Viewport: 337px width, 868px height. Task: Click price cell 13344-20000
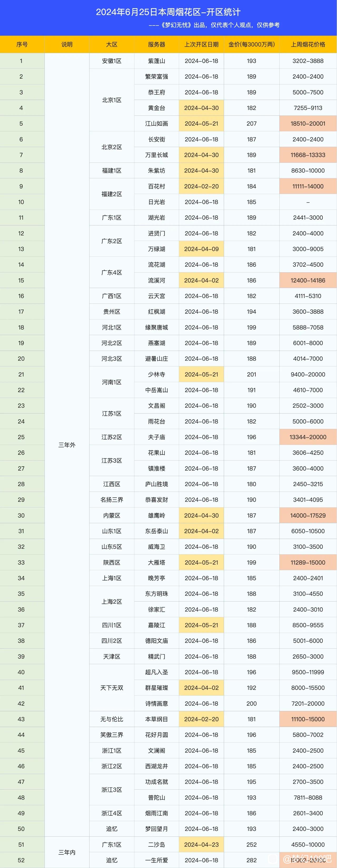coord(308,437)
